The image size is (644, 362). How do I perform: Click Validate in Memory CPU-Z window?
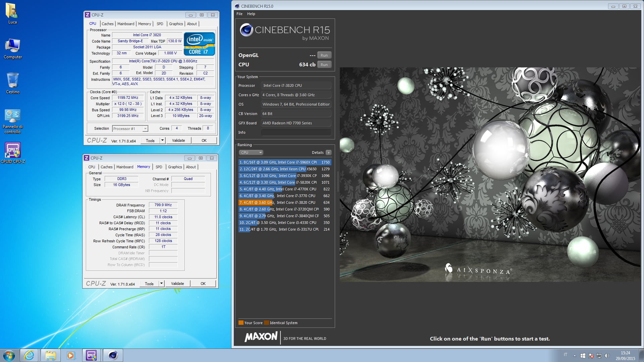click(177, 284)
